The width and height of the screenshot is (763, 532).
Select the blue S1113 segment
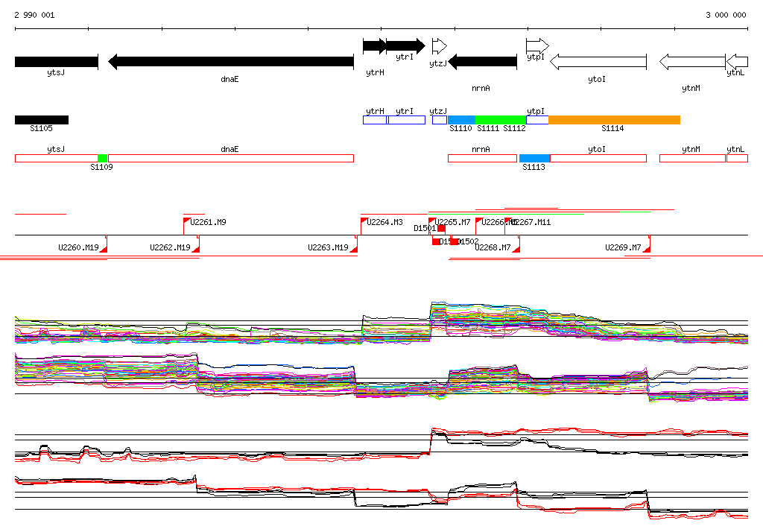pos(534,158)
